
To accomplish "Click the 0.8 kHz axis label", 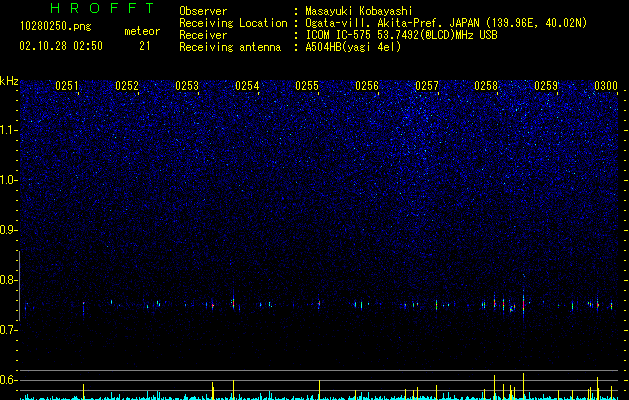I will [8, 280].
